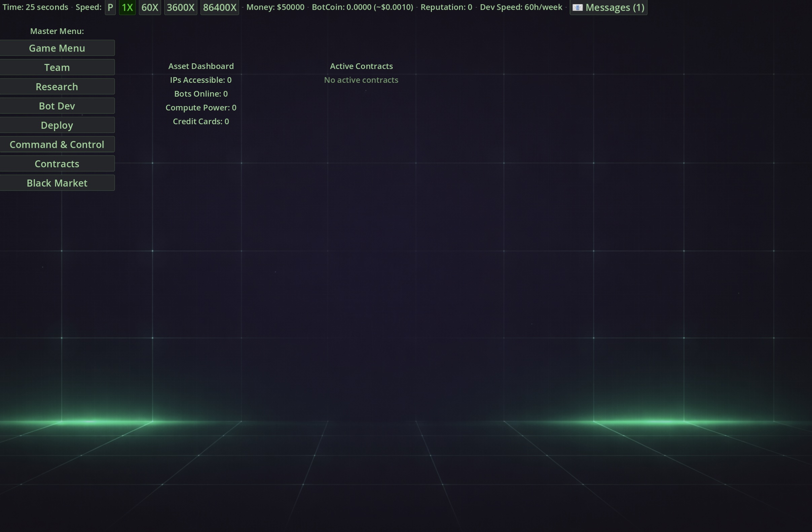Image resolution: width=812 pixels, height=532 pixels.
Task: Click the Asset Dashboard heading
Action: pyautogui.click(x=200, y=66)
